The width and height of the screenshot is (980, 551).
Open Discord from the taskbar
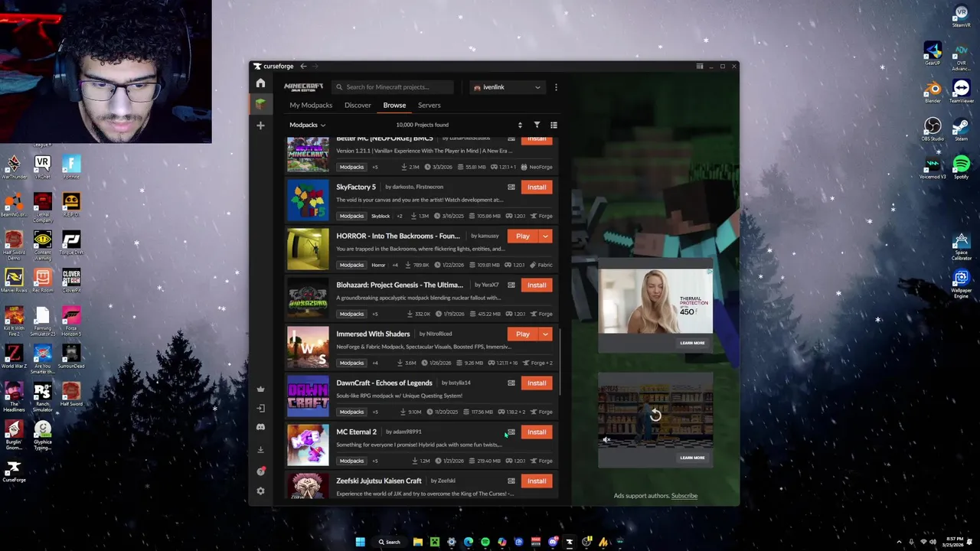coord(553,542)
